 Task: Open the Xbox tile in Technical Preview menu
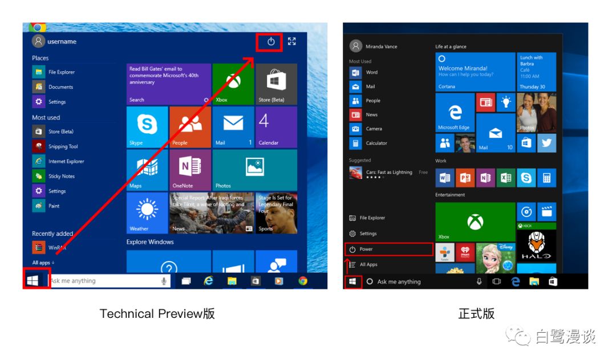(233, 84)
